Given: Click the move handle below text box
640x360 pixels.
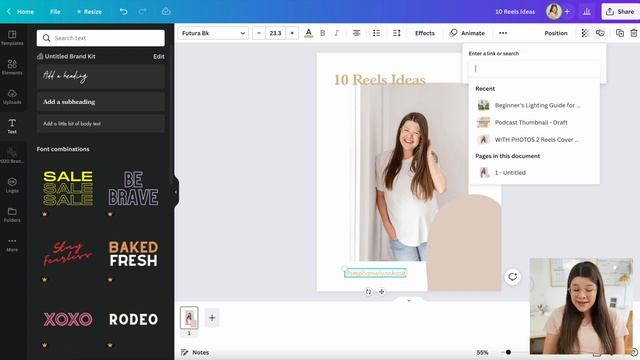Looking at the screenshot, I should [x=381, y=292].
